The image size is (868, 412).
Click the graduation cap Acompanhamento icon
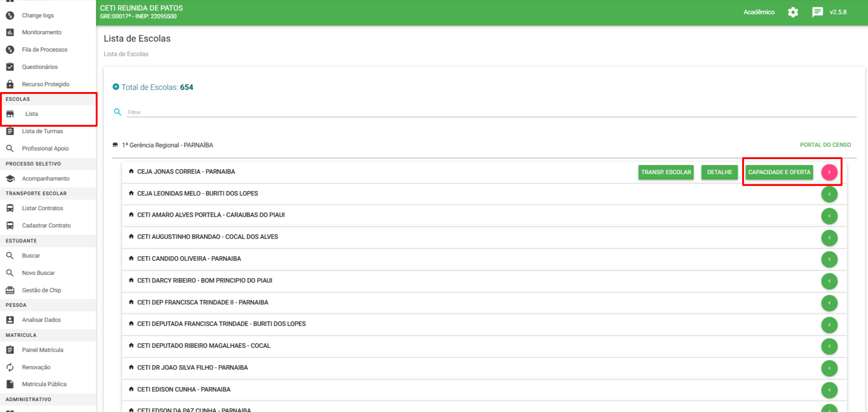[10, 179]
